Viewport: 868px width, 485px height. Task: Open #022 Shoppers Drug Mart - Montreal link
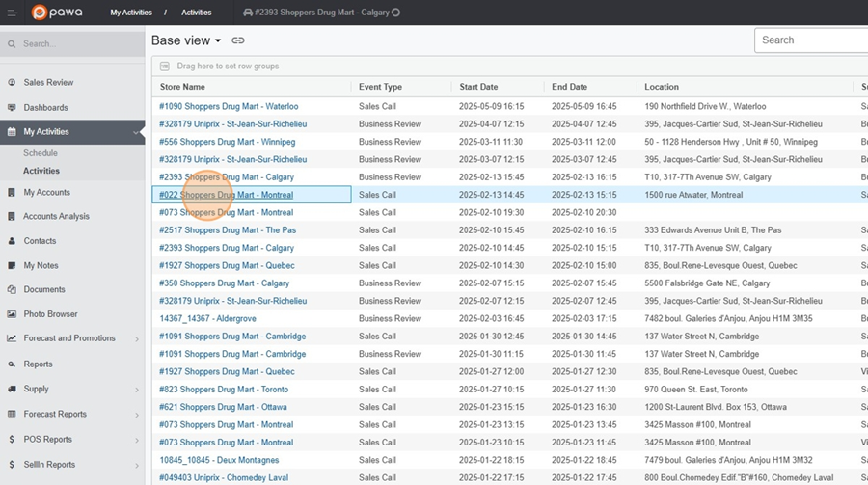point(227,195)
